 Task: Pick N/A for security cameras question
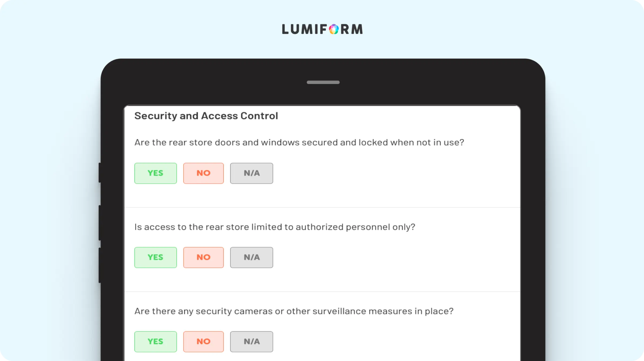coord(252,342)
